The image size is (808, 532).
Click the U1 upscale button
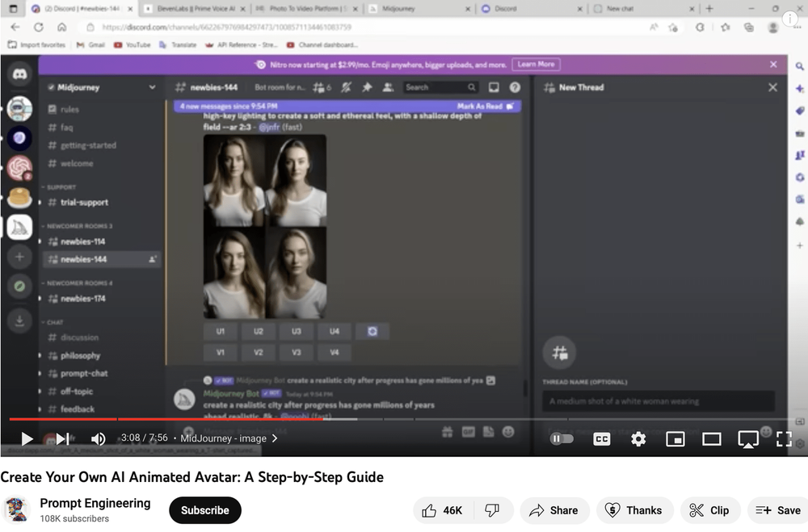(x=221, y=331)
